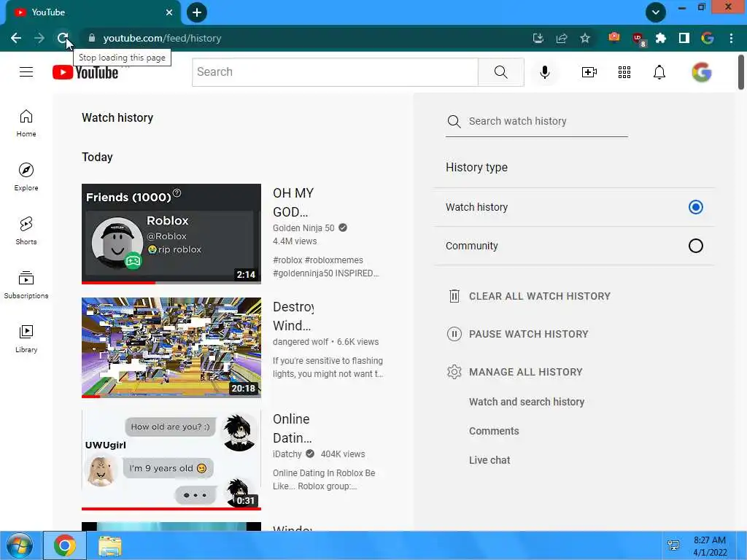Select the Community radio button
Image resolution: width=747 pixels, height=560 pixels.
695,246
